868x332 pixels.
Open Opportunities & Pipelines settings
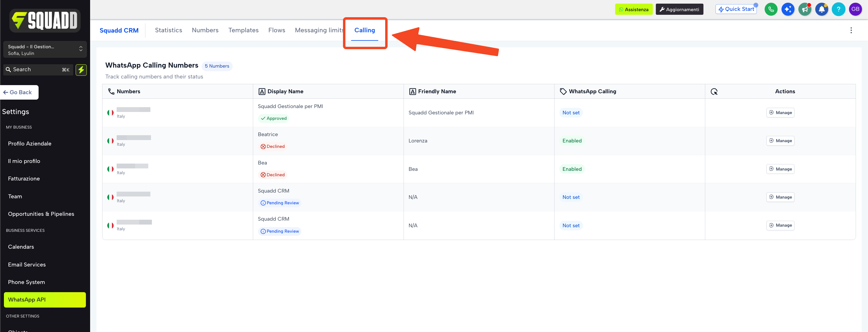click(x=41, y=214)
